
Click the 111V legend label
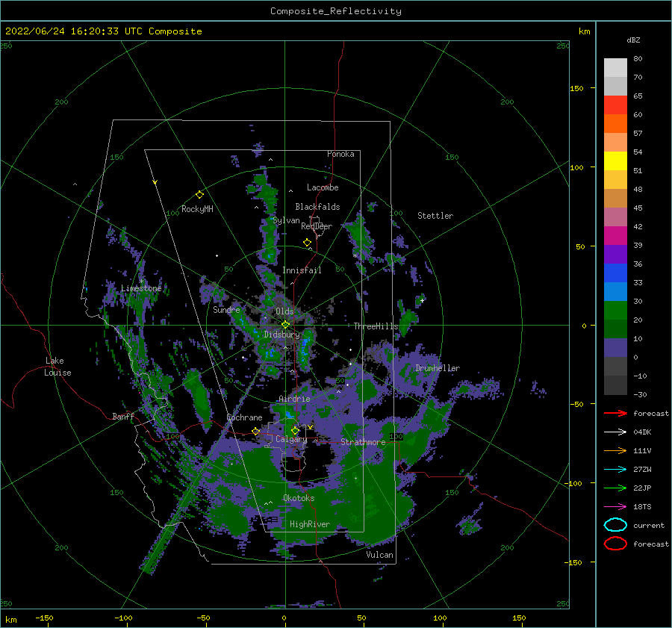click(642, 450)
